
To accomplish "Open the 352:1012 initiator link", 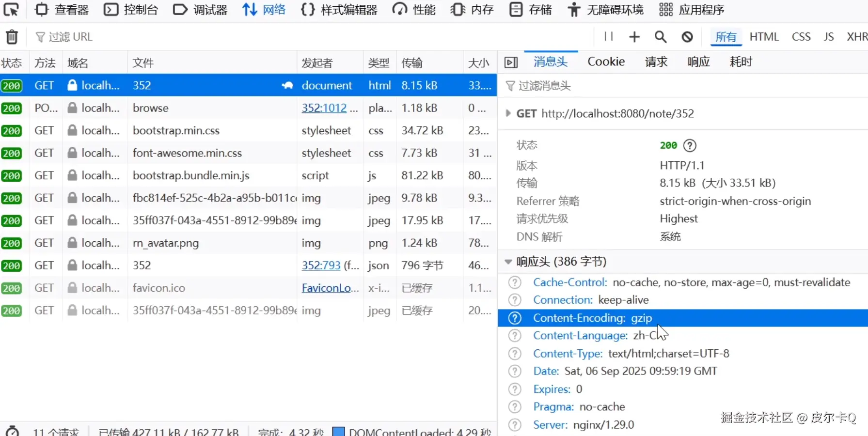I will pos(324,108).
